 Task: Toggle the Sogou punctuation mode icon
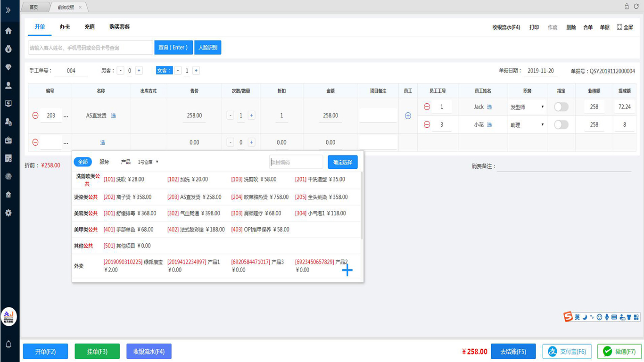tap(592, 317)
